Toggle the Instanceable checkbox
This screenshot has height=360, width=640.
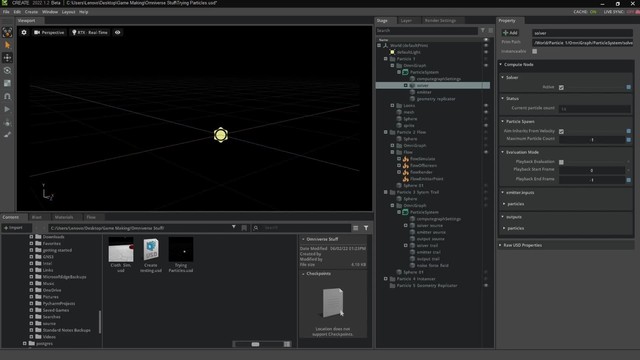point(534,51)
